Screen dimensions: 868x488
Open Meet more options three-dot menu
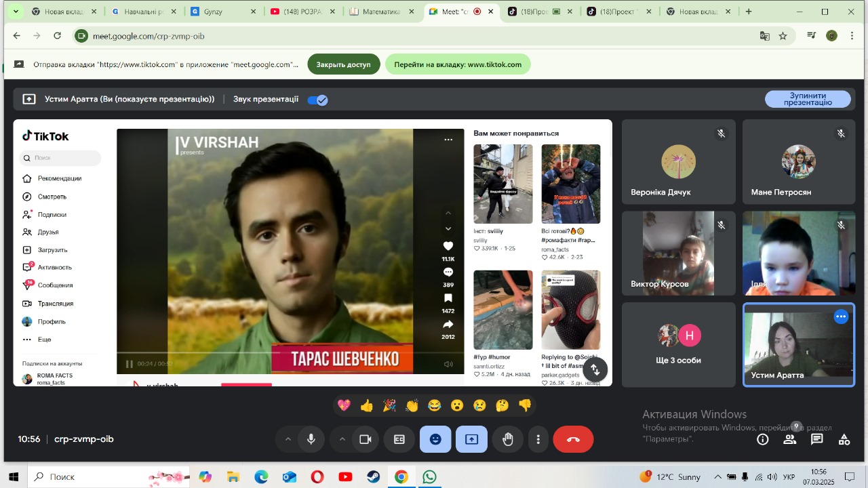(538, 439)
